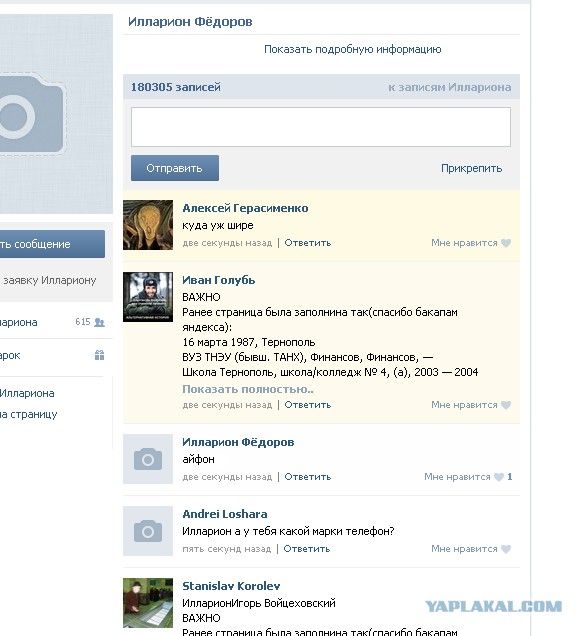
Task: Click the friends icon next to 615
Action: 99,322
